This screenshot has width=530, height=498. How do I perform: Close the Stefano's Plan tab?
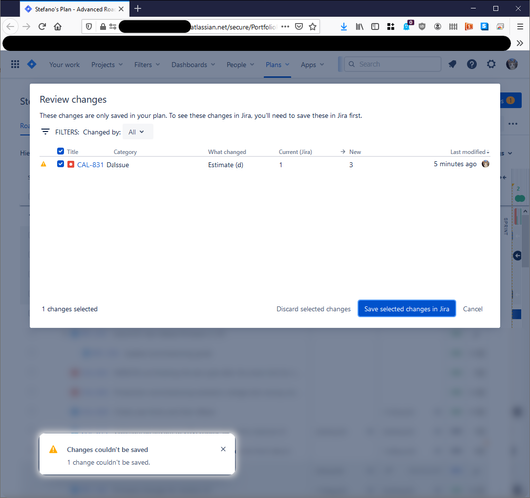[x=121, y=9]
